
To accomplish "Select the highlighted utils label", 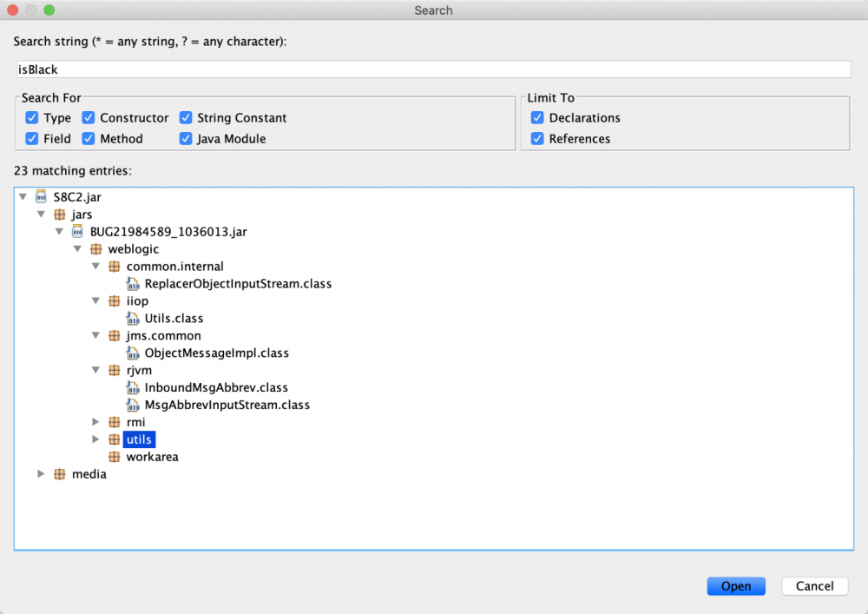I will click(139, 439).
